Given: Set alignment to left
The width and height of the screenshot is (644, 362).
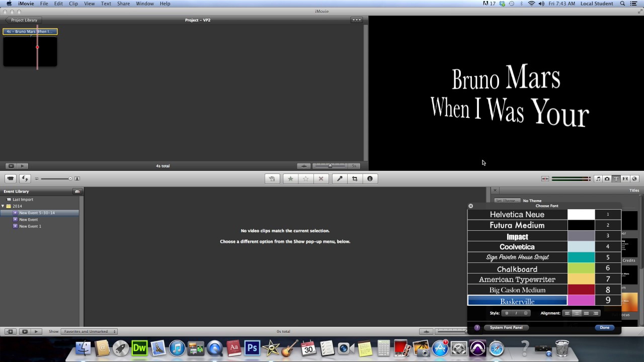Looking at the screenshot, I should [x=567, y=313].
